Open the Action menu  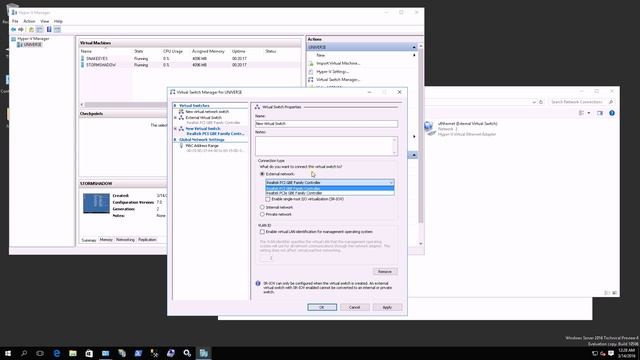pos(29,21)
